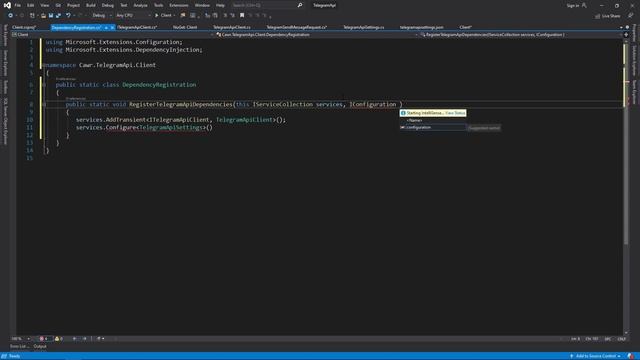Click the Toggle Bookmark toolbar icon
The width and height of the screenshot is (640, 360).
242,16
